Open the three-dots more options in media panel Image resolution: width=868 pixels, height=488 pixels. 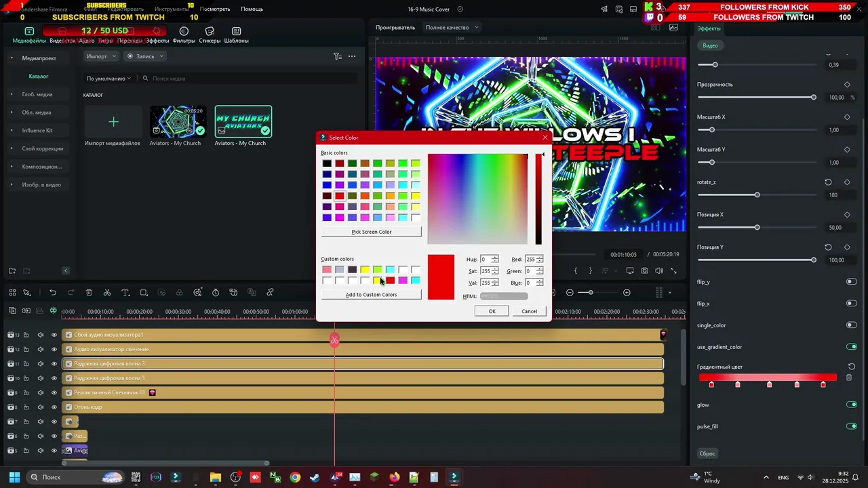click(x=352, y=56)
